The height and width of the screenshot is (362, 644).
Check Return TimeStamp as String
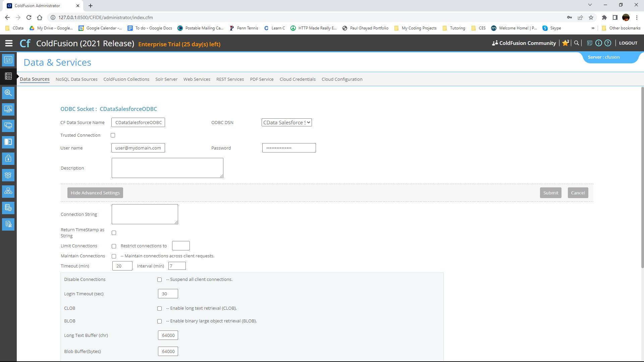(114, 233)
